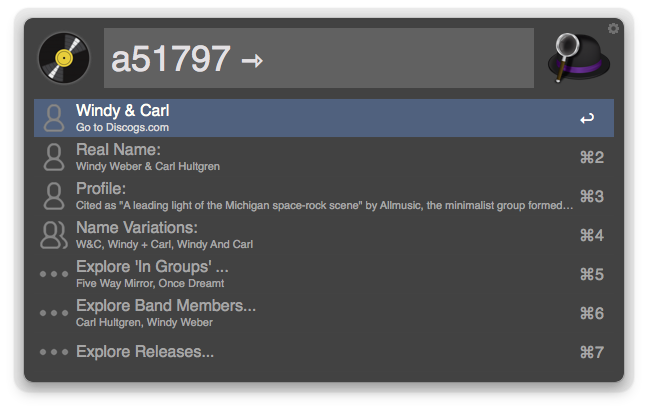Select the Windy & Carl result
The image size is (648, 412).
[300, 118]
